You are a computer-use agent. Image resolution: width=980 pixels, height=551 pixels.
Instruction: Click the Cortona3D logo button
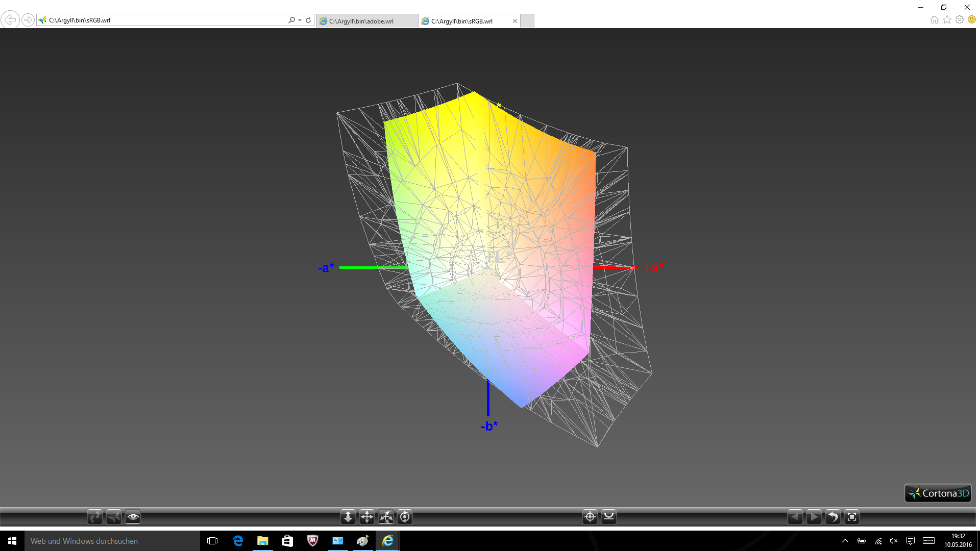[x=938, y=493]
